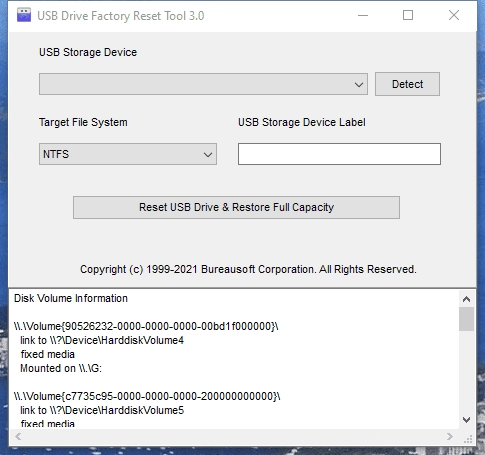Screen dimensions: 485x455
Task: Click 'link to \\?\Device\HarddiskVolume4' line
Action: point(102,340)
